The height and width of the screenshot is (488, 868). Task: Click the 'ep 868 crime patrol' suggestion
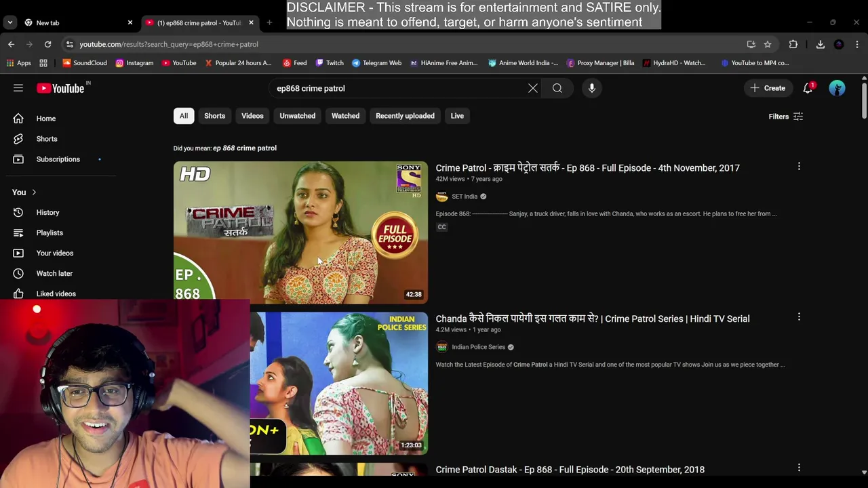tap(245, 148)
